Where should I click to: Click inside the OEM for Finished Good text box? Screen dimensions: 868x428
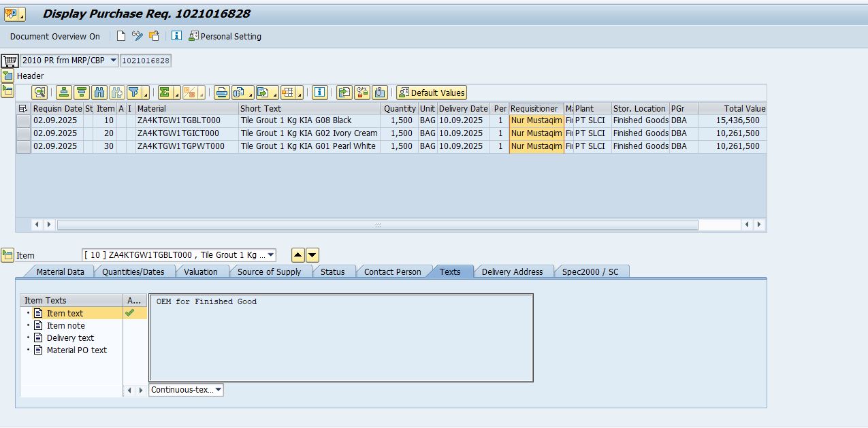(x=341, y=338)
